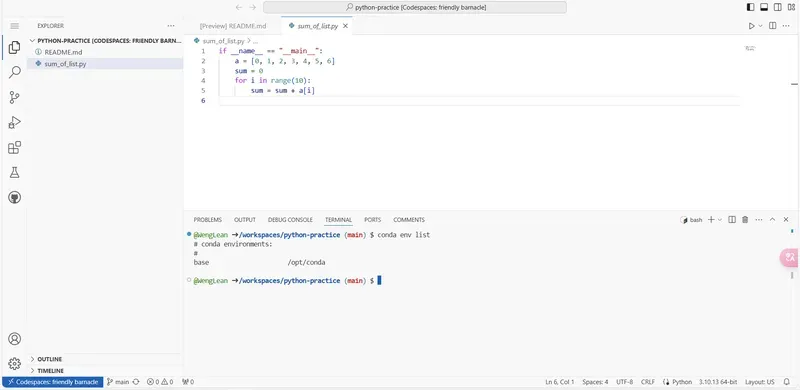Viewport: 800px width, 390px height.
Task: Open the hamburger application menu
Action: [x=14, y=26]
